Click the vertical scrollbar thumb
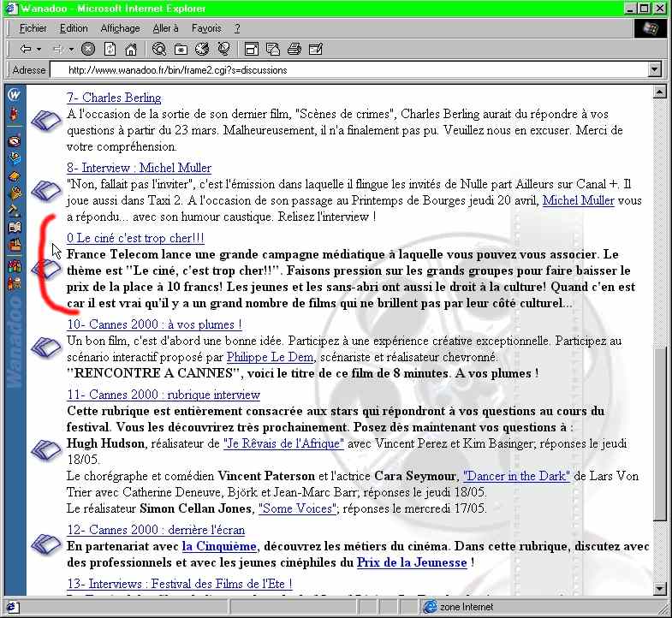 point(660,434)
